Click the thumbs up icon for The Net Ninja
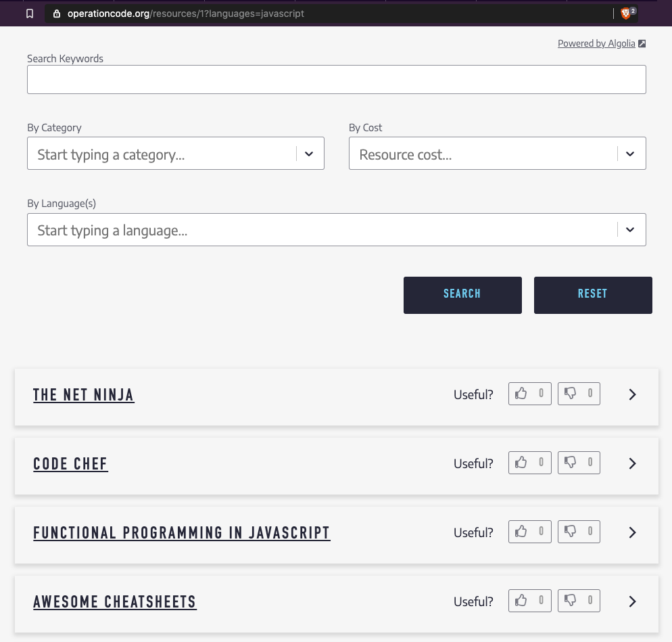672x642 pixels. pos(521,393)
